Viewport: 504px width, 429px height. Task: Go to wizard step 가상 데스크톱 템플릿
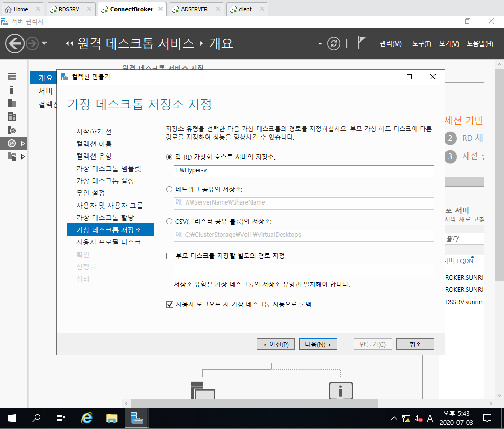109,169
